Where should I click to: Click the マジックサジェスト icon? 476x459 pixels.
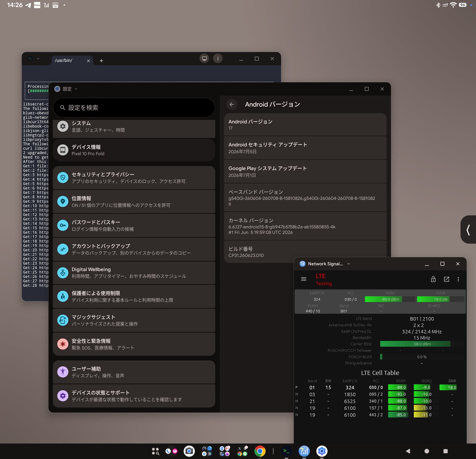(x=63, y=320)
